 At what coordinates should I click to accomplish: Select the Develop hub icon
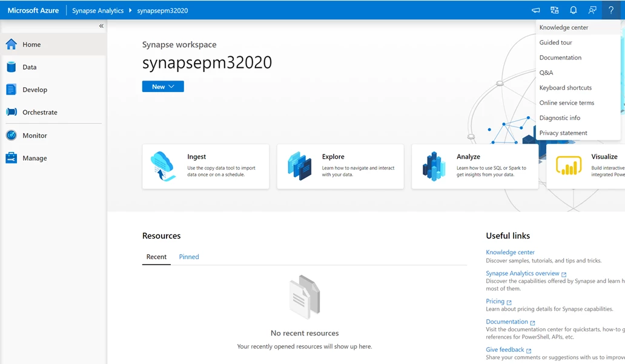[12, 90]
